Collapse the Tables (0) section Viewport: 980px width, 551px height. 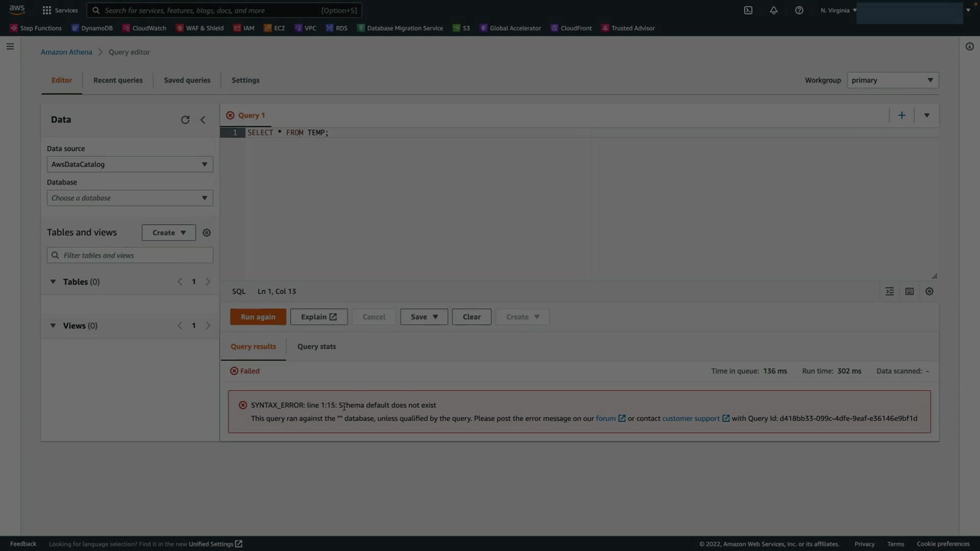pyautogui.click(x=53, y=282)
